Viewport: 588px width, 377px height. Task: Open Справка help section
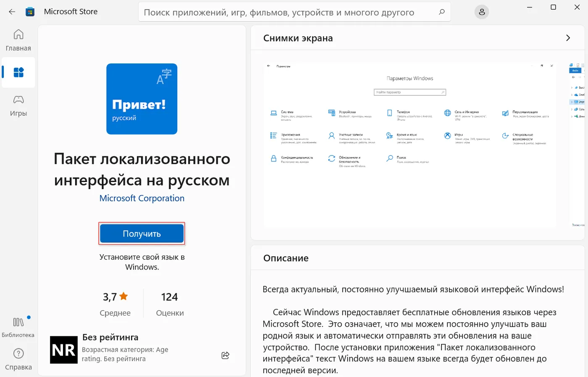[18, 359]
